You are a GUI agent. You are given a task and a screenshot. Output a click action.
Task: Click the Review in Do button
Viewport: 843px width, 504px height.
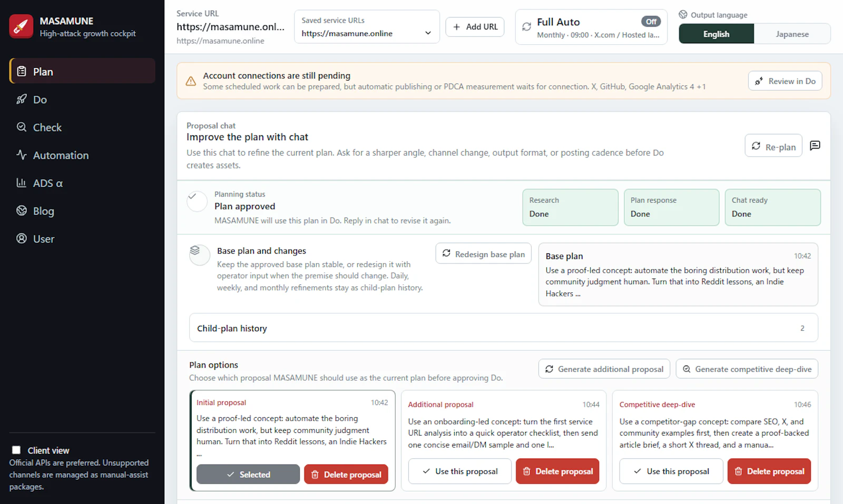(785, 81)
